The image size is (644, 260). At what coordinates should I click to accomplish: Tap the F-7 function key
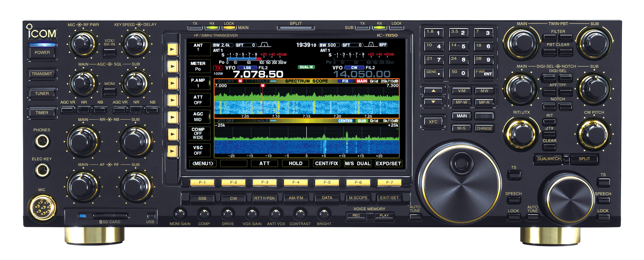click(x=390, y=182)
